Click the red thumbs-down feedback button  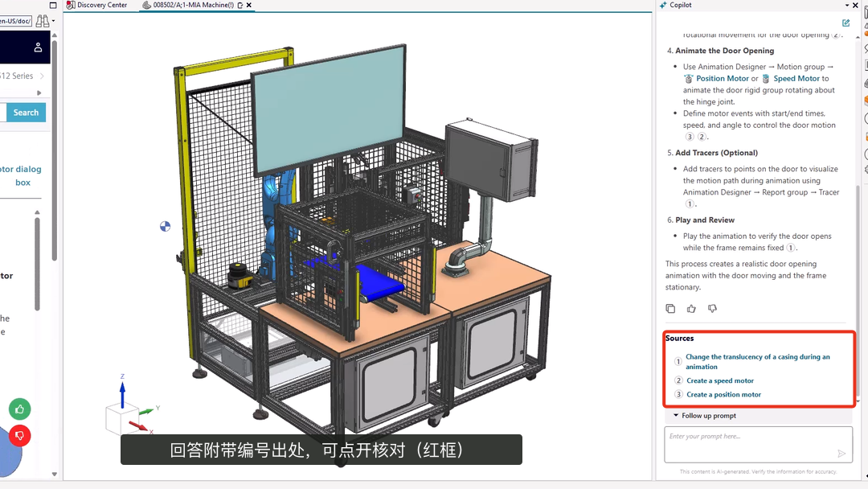20,436
